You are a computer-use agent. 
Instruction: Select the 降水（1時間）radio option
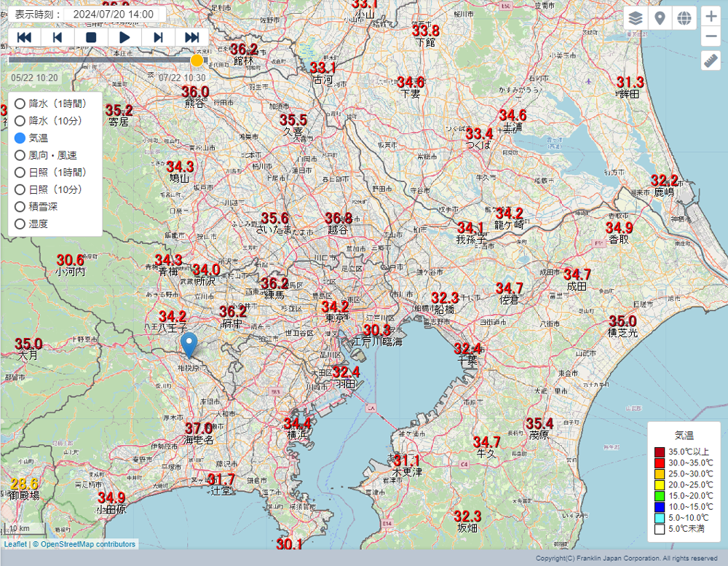coord(20,103)
